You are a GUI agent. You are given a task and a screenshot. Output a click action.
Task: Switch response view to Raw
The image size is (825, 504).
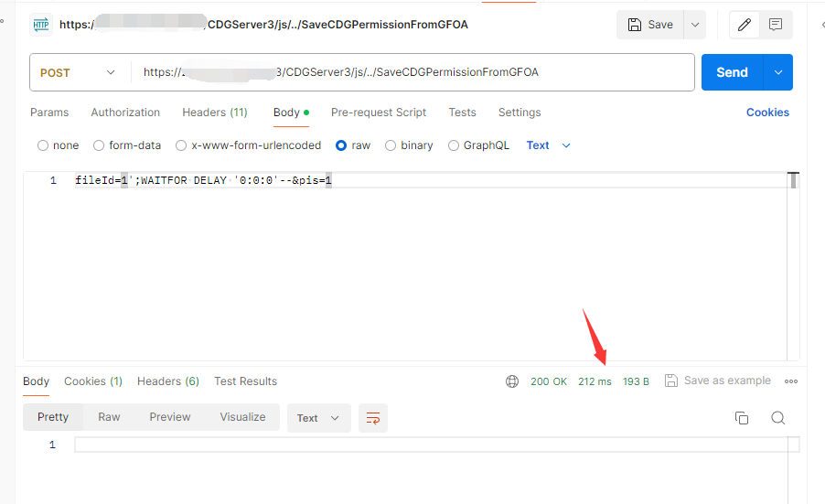click(109, 417)
